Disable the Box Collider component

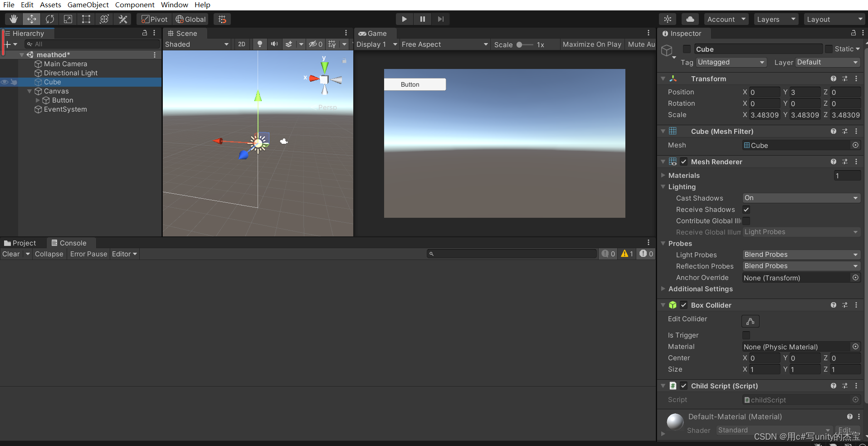point(684,305)
